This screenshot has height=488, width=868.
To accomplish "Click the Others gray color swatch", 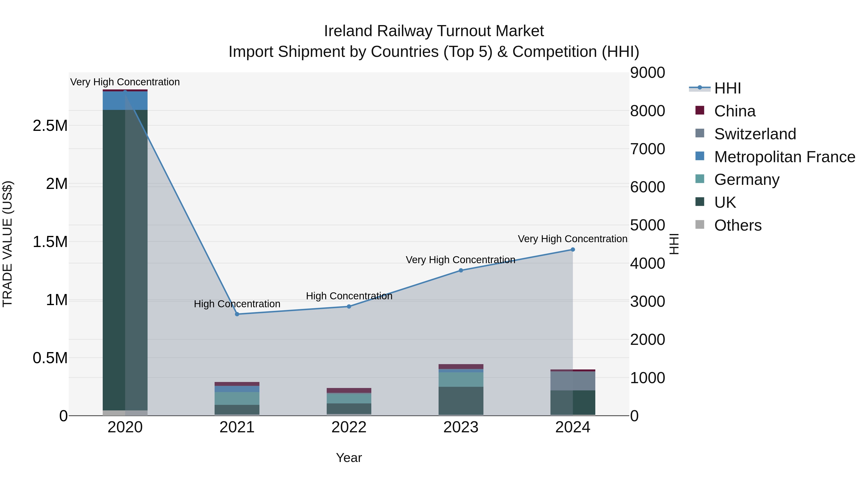I will tap(699, 224).
